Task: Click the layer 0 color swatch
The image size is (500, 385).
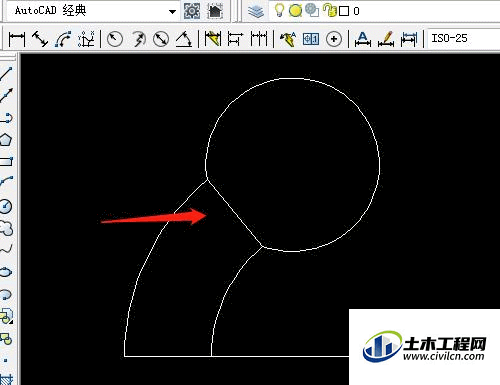Action: click(344, 11)
